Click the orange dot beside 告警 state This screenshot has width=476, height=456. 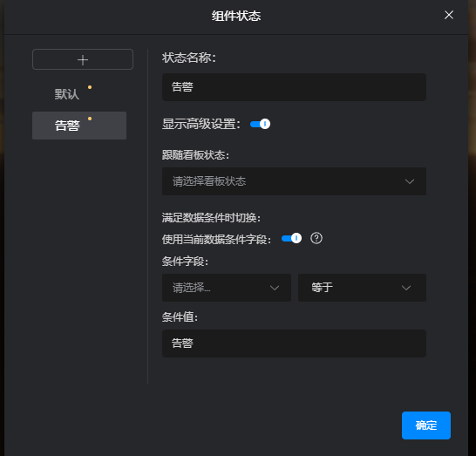pos(90,119)
